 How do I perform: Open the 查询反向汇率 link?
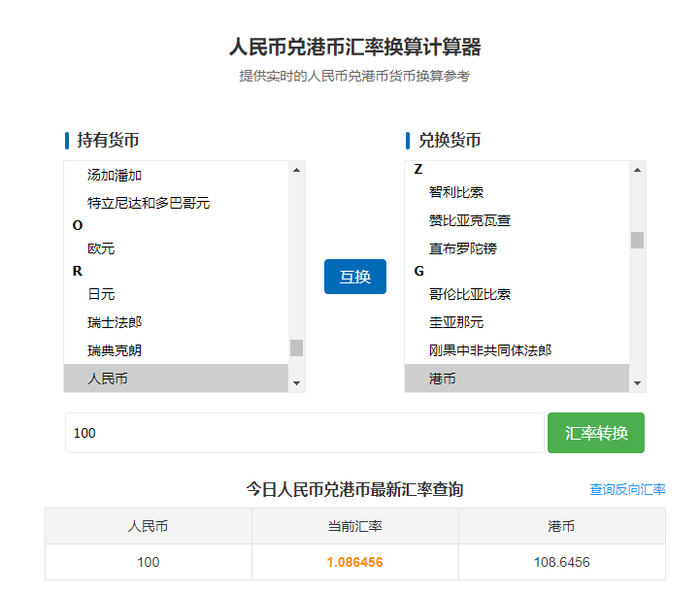[628, 489]
